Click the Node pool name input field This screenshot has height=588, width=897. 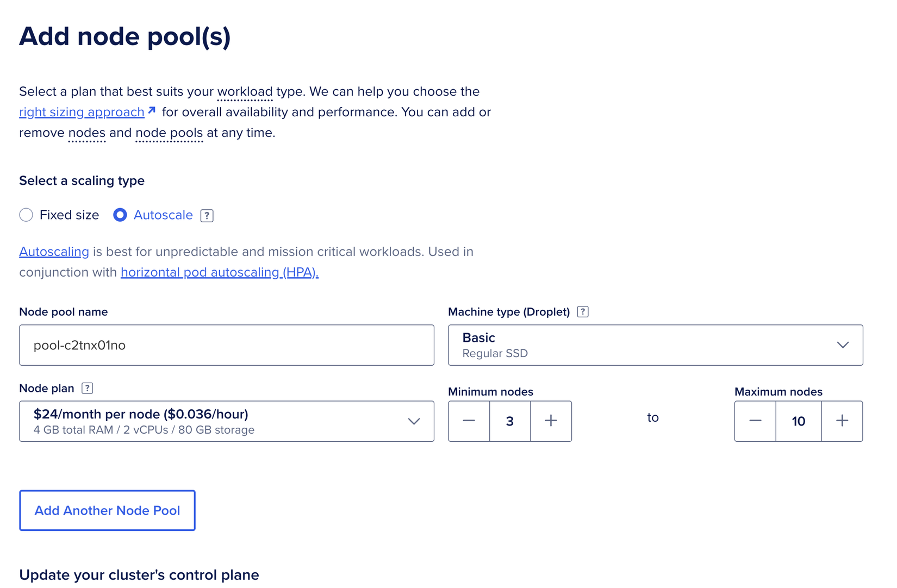pos(226,345)
